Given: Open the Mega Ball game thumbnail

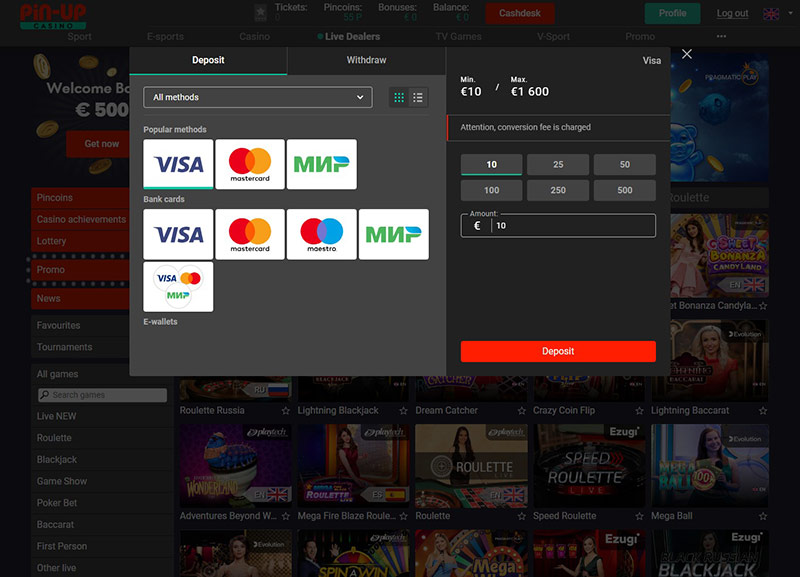Looking at the screenshot, I should coord(710,466).
